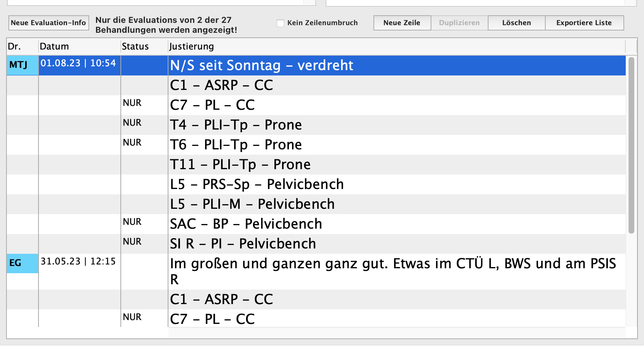Click the Neue Evaluation-Info button
The width and height of the screenshot is (644, 346).
click(48, 23)
